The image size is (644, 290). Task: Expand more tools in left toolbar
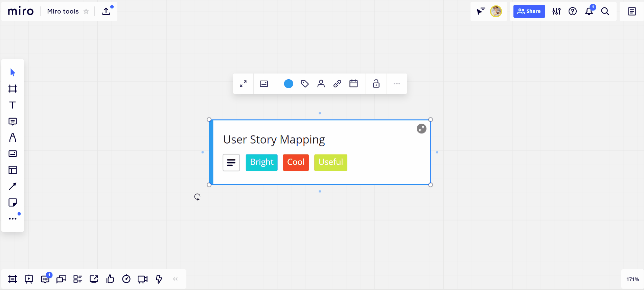coord(13,219)
